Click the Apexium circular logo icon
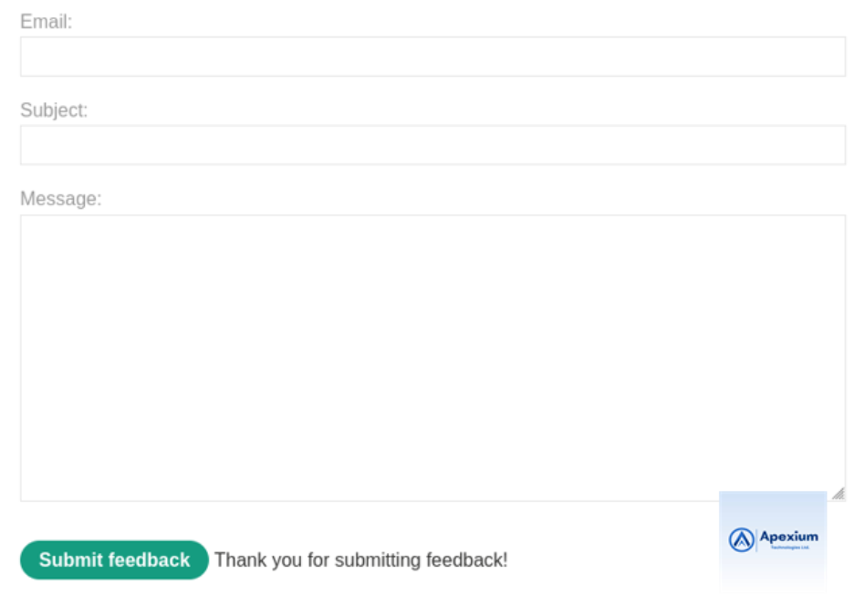This screenshot has width=854, height=616. pyautogui.click(x=741, y=539)
